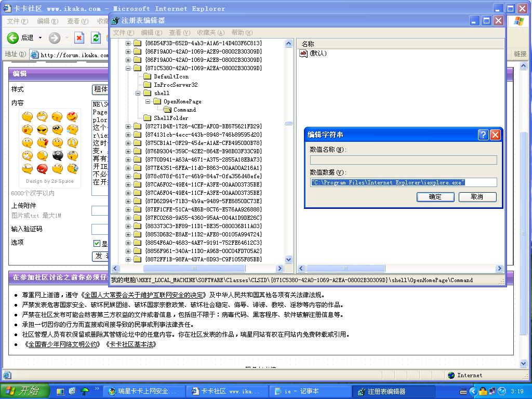
Task: Open the IE Back button history dropdown arrow
Action: coord(40,37)
